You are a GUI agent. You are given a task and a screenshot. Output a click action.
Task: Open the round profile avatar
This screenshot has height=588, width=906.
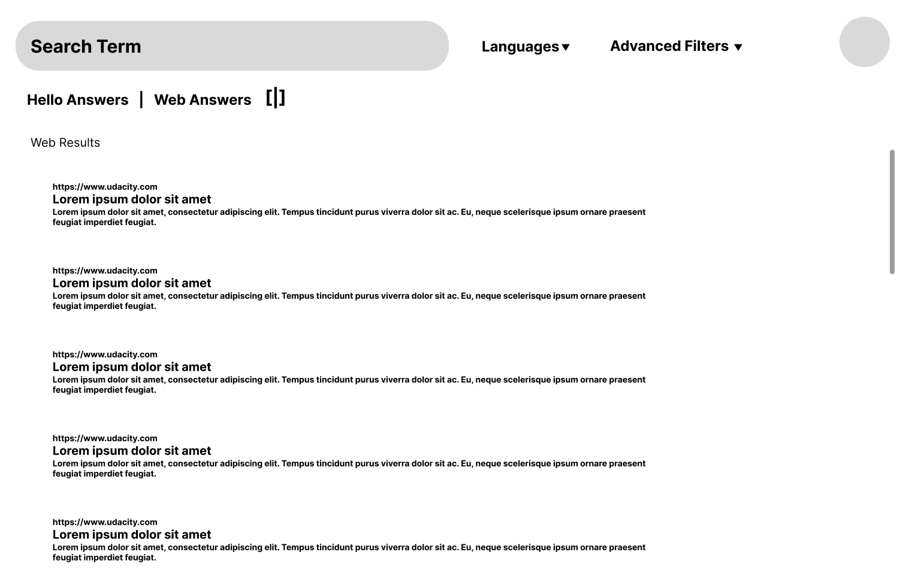(864, 42)
